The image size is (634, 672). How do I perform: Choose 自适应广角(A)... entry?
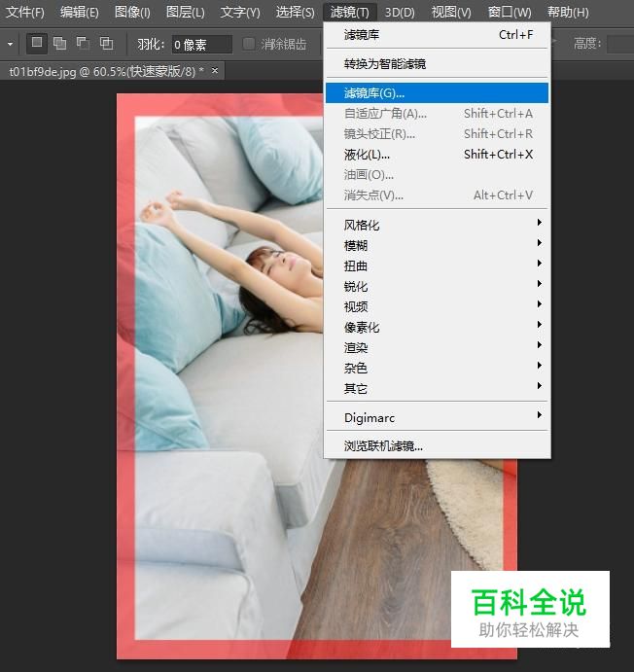point(437,114)
